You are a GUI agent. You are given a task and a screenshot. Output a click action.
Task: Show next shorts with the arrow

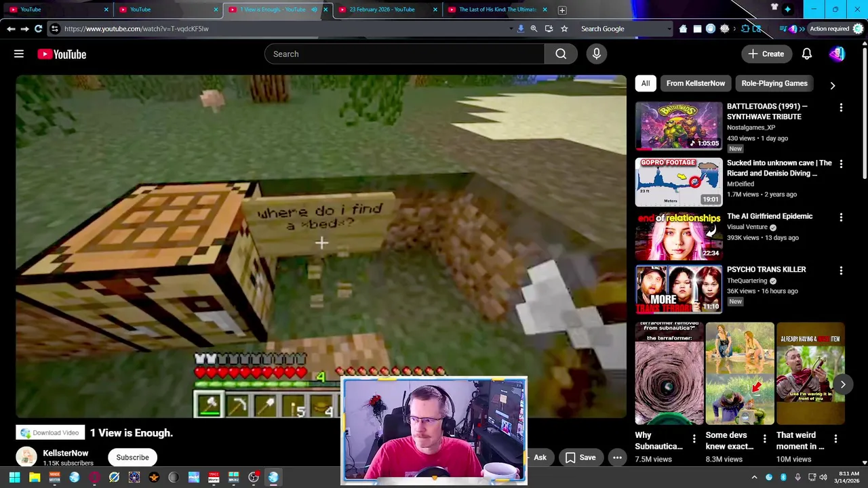[843, 384]
